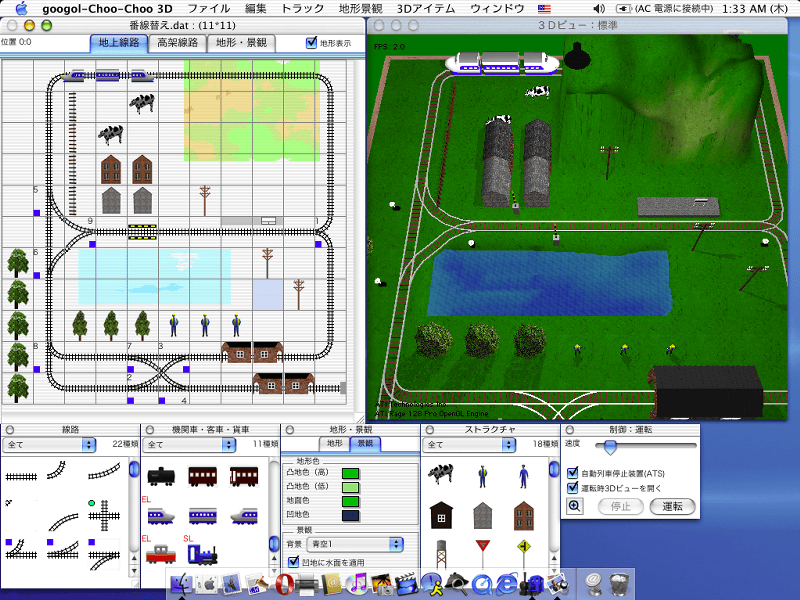Select the cow in ストラクチャ palette

pos(441,473)
